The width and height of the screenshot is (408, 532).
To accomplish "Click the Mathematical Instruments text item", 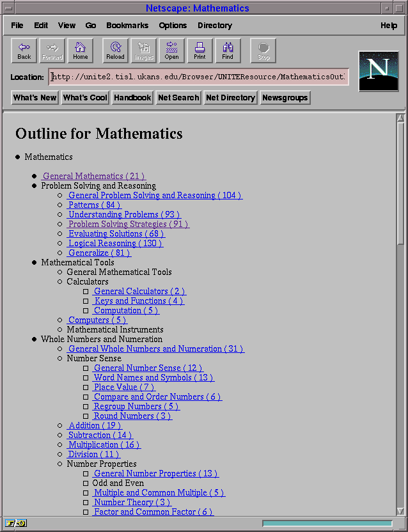I will pyautogui.click(x=115, y=329).
